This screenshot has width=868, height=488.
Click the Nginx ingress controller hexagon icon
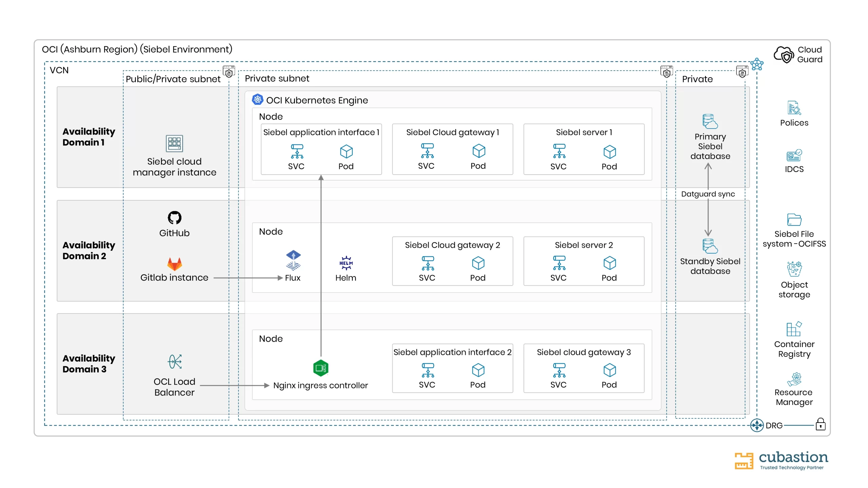320,368
